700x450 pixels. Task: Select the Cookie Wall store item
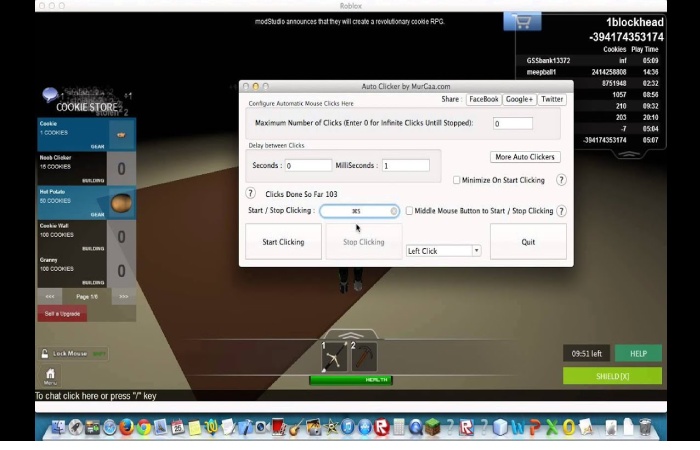point(87,237)
